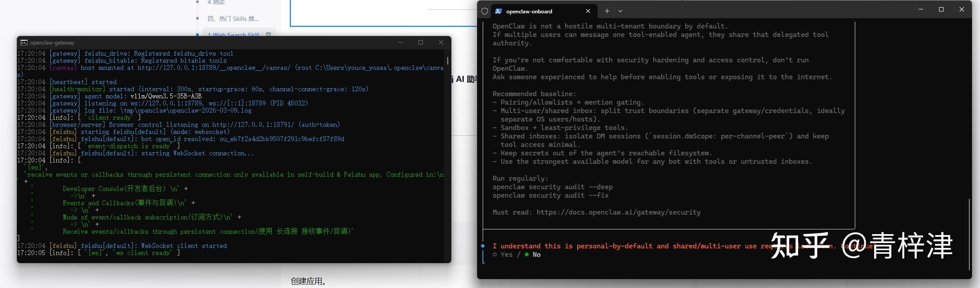Open the Browser control 127.0.0.1:18791 URL
The image size is (980, 288).
point(253,125)
